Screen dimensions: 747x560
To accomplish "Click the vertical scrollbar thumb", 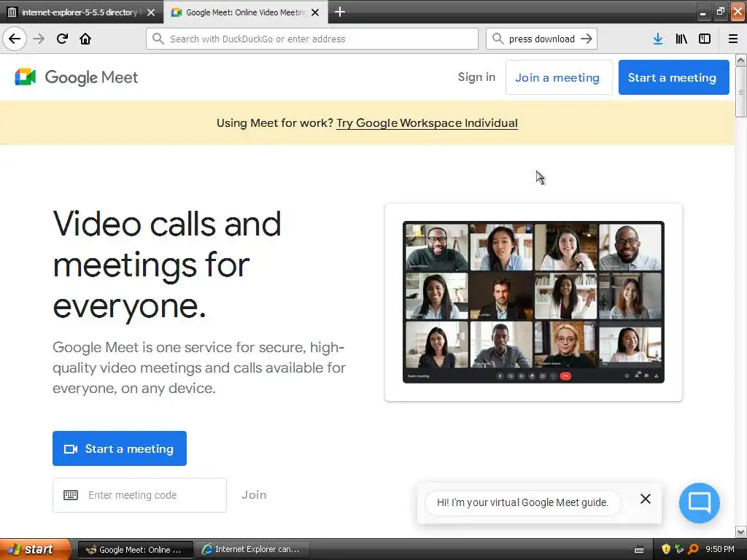I will 740,92.
